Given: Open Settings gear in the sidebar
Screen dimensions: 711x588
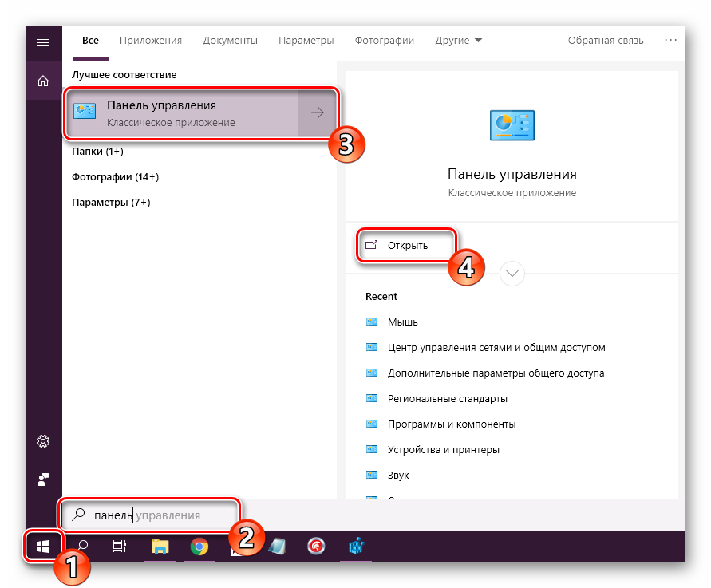Looking at the screenshot, I should (43, 441).
